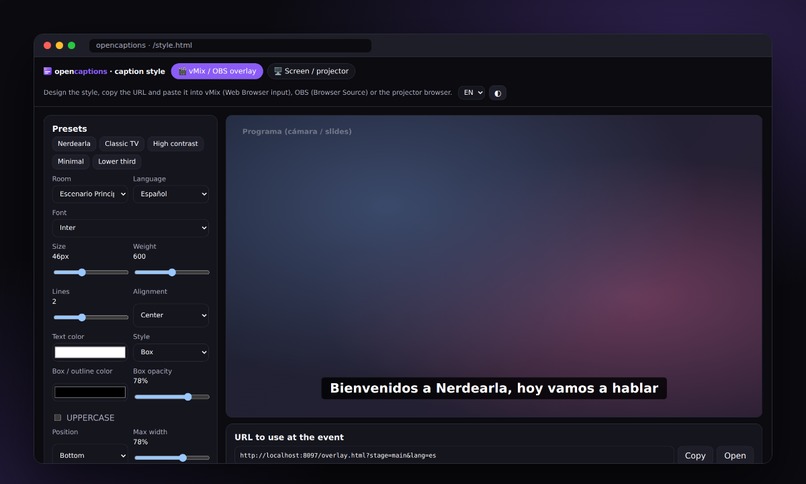This screenshot has width=806, height=484.
Task: Apply the High contrast preset
Action: point(175,144)
